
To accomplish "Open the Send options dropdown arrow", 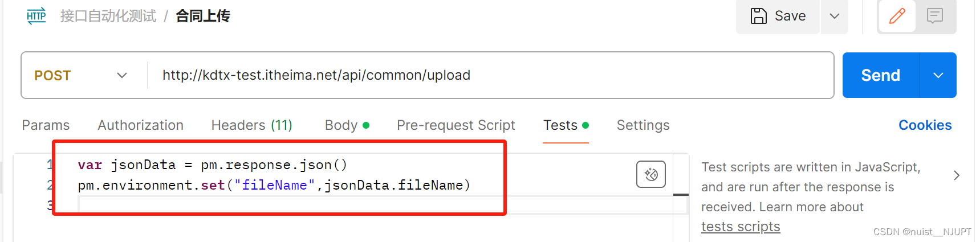I will 938,75.
